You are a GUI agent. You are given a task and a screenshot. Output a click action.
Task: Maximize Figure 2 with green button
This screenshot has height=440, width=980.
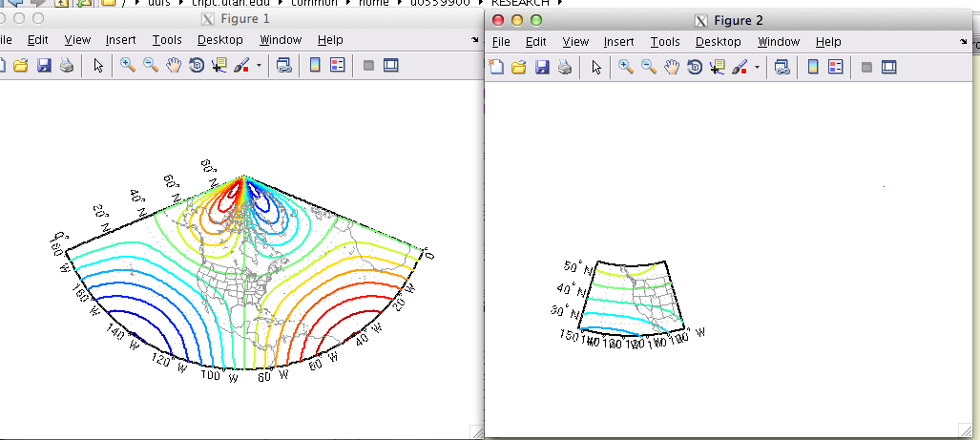[535, 20]
